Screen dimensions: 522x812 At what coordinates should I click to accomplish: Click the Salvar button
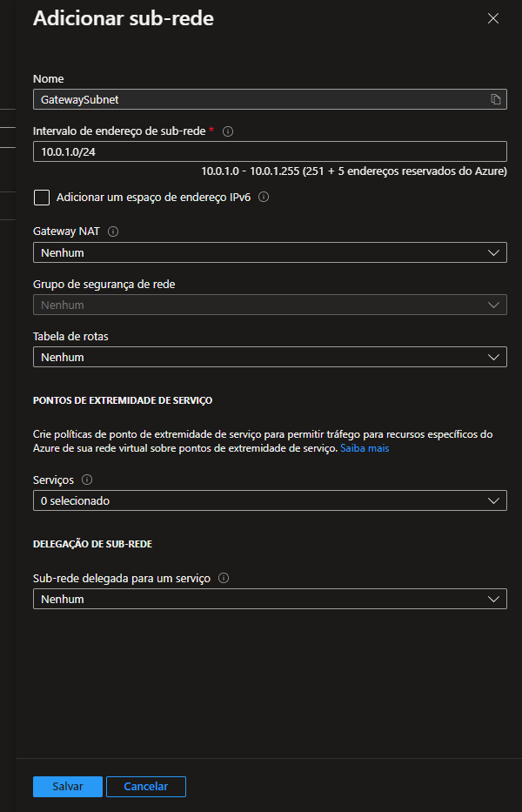68,786
